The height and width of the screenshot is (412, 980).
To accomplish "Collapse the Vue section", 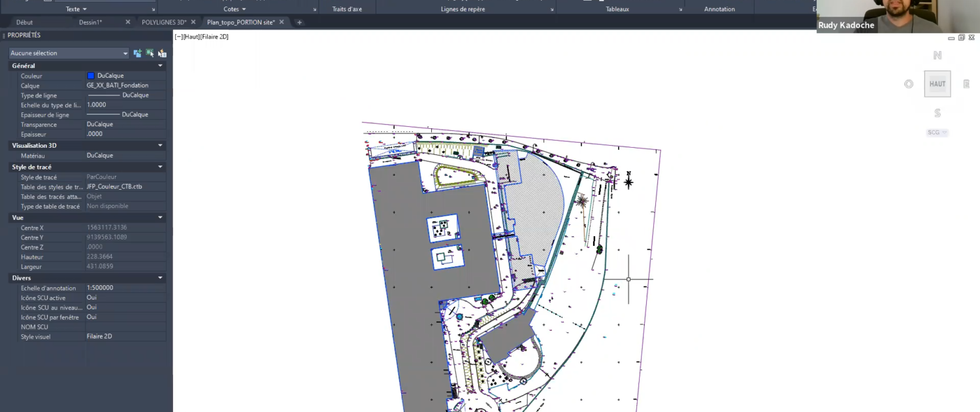I will pos(160,217).
